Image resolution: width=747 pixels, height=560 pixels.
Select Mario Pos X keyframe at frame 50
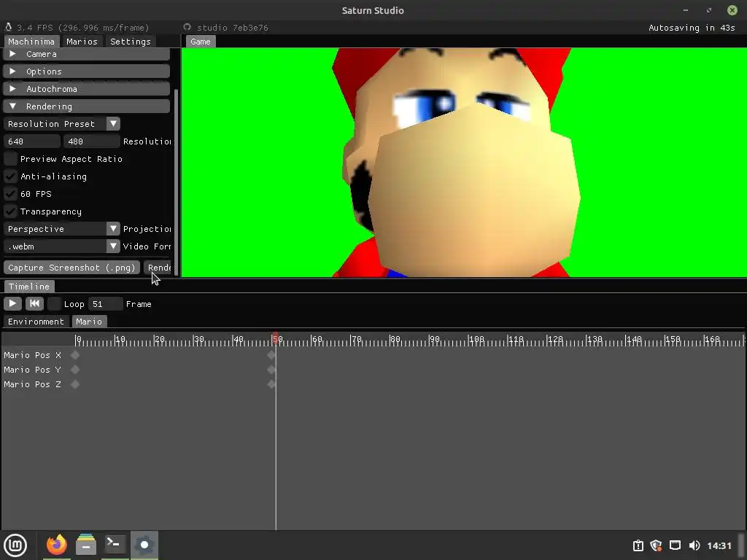tap(271, 355)
